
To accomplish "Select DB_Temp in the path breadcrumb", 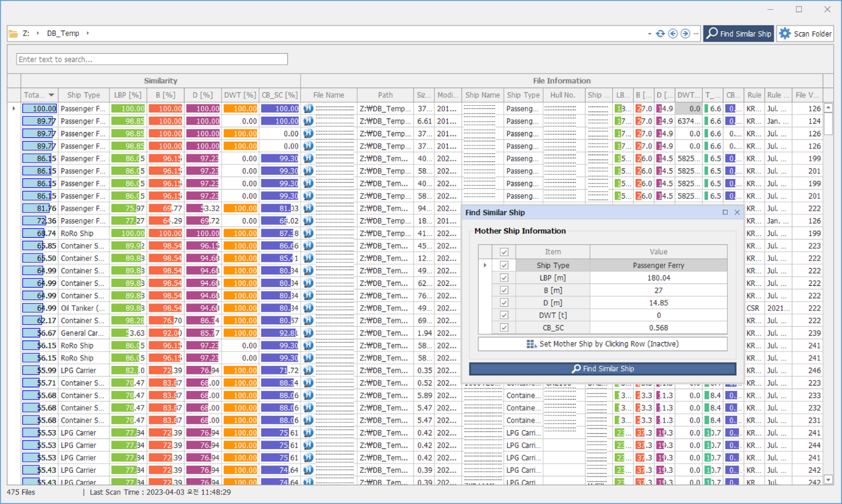I will tap(63, 34).
